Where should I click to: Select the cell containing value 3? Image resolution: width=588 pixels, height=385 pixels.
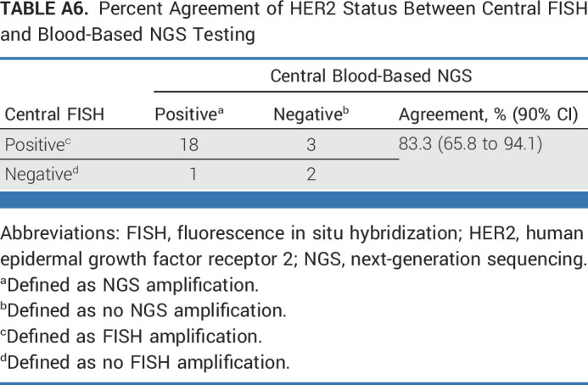click(x=311, y=145)
